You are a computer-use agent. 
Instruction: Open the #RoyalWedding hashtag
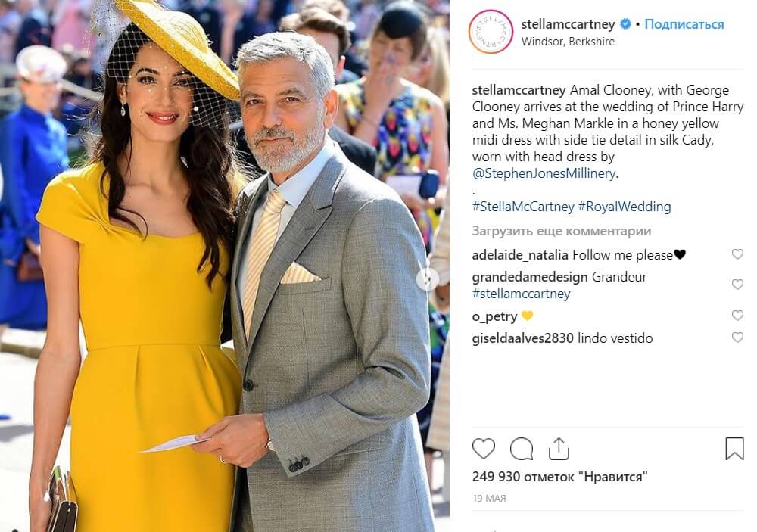click(625, 207)
